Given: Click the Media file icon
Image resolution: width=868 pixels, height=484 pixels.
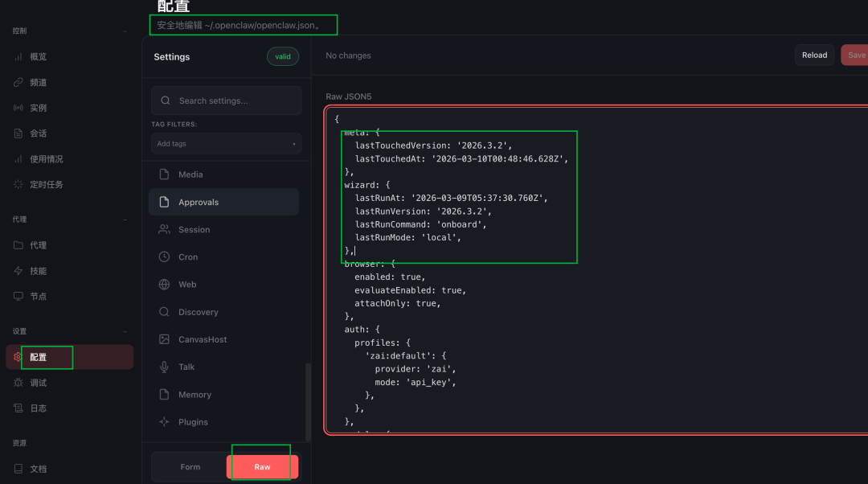Looking at the screenshot, I should [164, 174].
